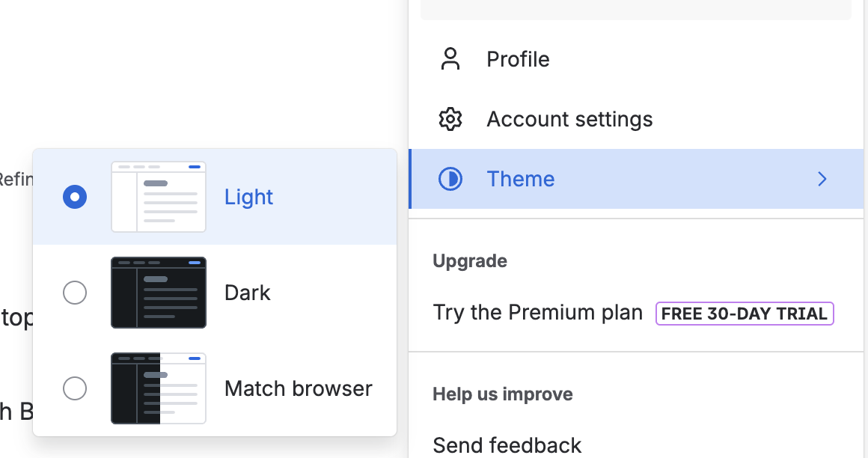868x458 pixels.
Task: Click the Match browser split preview thumbnail
Action: pos(159,388)
